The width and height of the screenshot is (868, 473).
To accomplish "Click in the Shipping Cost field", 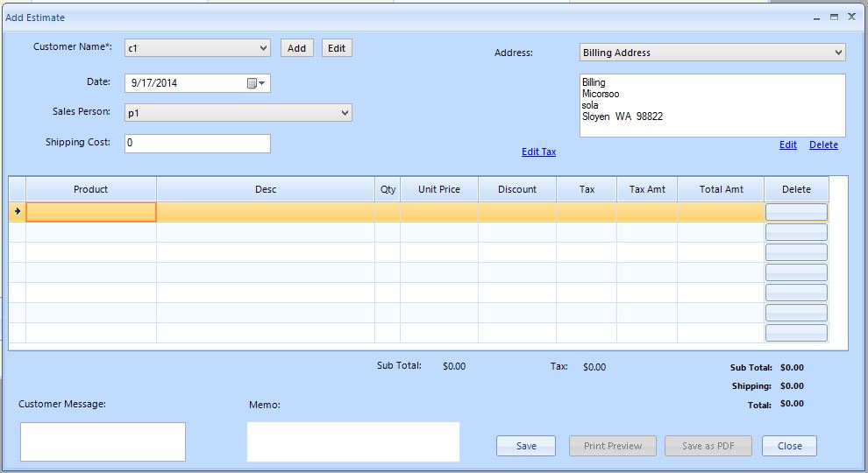I will point(197,143).
